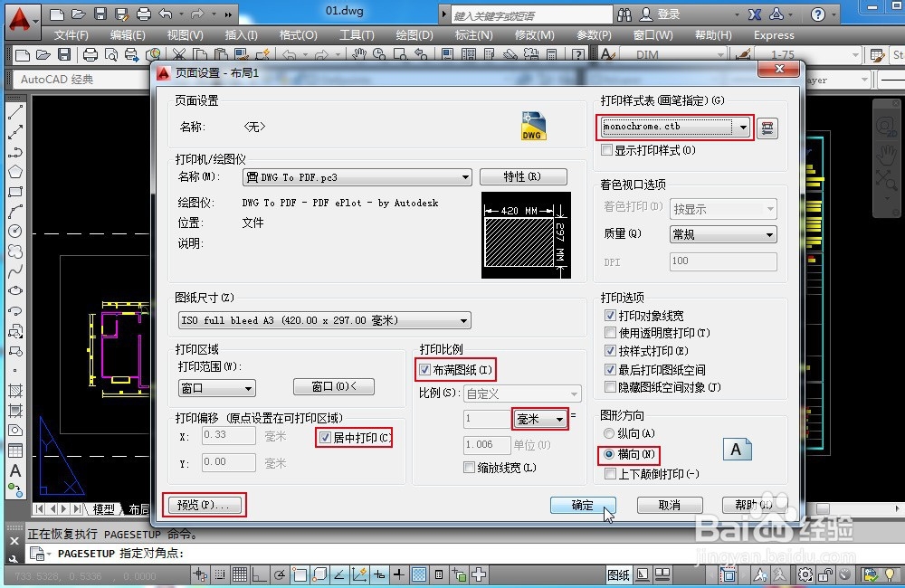Toggle Ortho mode in status bar

point(259,574)
